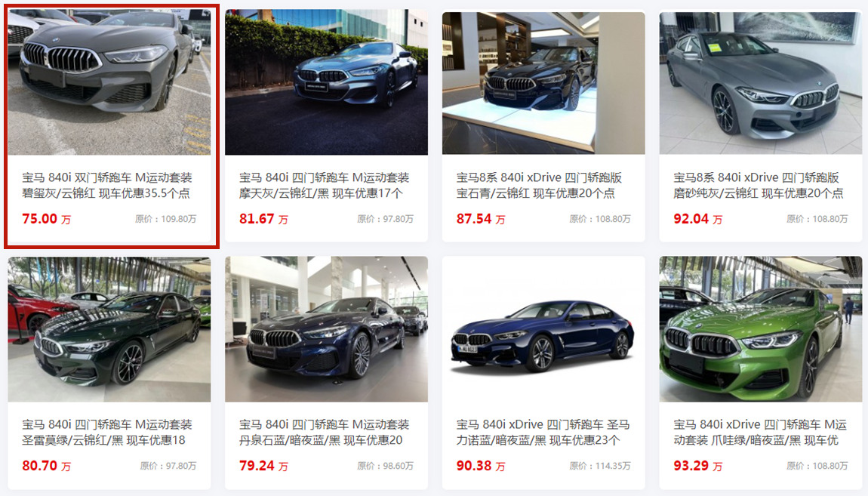This screenshot has height=496, width=868.
Task: Open the blue 圣马力诺蓝 studio car photo
Action: [x=543, y=329]
